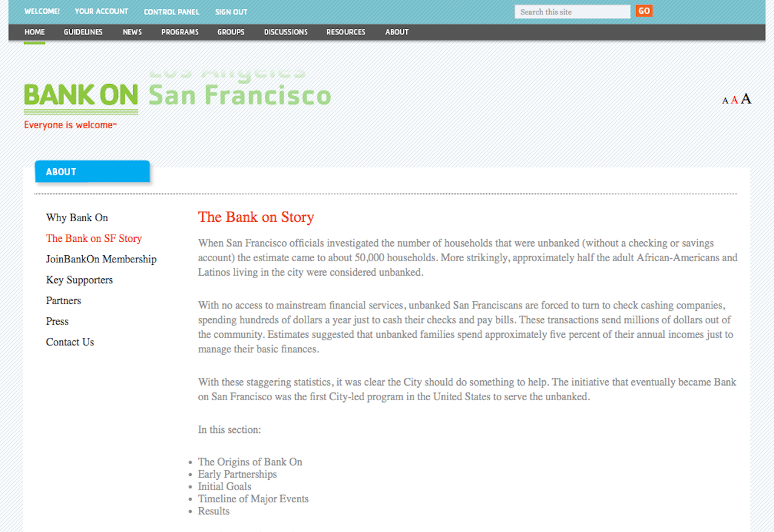774x532 pixels.
Task: Select the small font size A
Action: (x=725, y=101)
